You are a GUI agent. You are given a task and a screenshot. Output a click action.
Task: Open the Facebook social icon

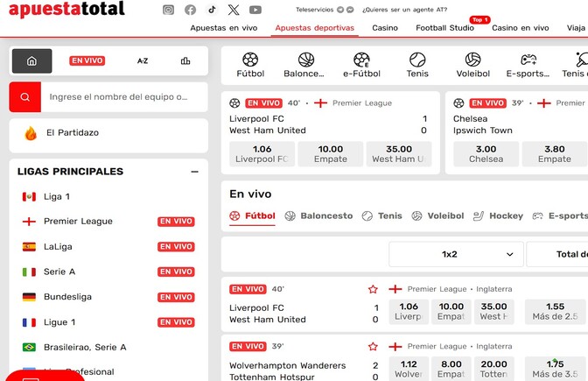tap(190, 10)
